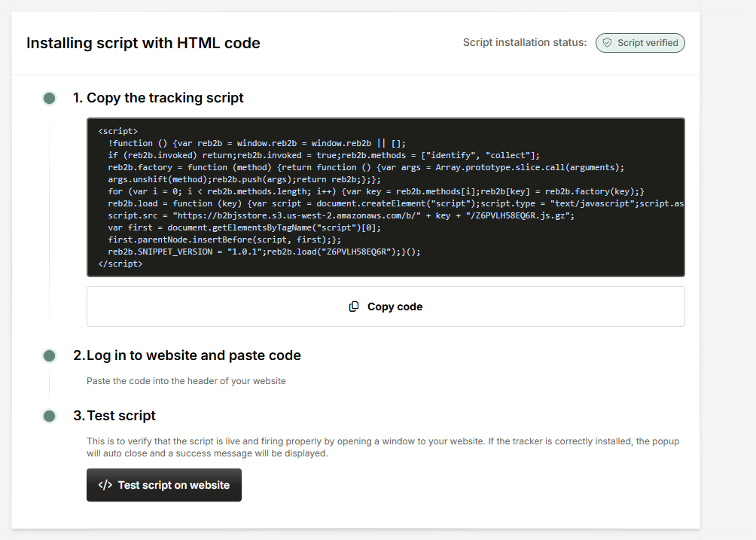Screen dimensions: 756x540
Task: Click the Script verified status badge
Action: click(640, 43)
